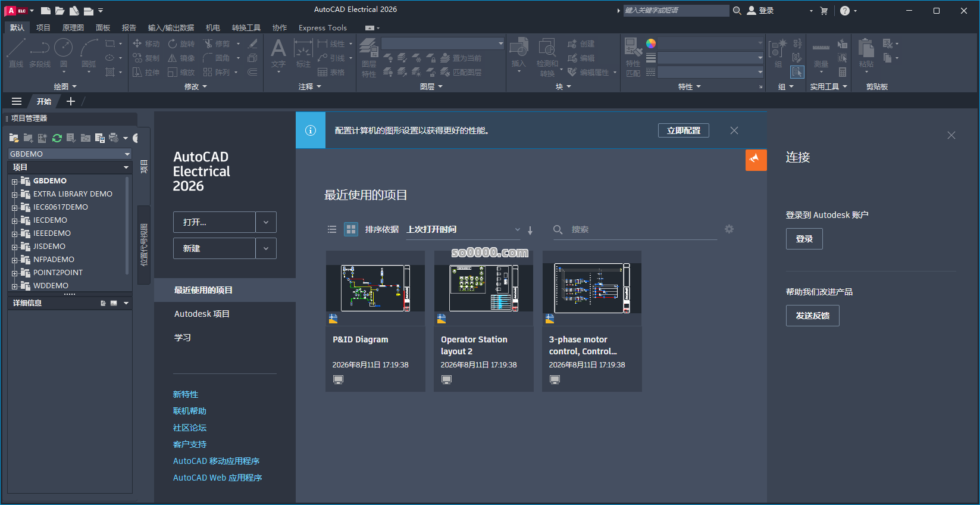The image size is (980, 505).
Task: Click the 粘贴 (Paste) clipboard tool
Action: pyautogui.click(x=866, y=55)
